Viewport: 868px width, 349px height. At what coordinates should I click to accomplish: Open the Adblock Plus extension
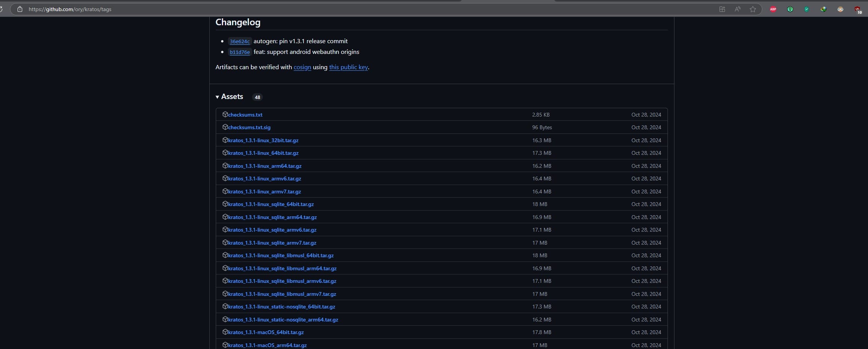(x=773, y=9)
